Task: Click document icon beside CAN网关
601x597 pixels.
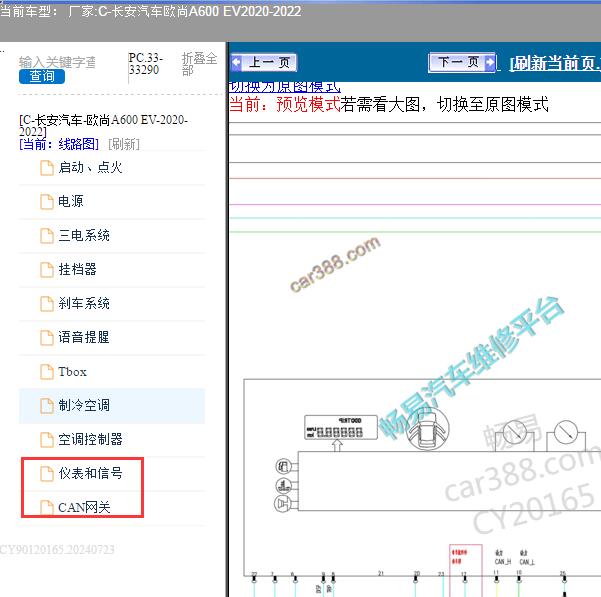Action: point(47,507)
